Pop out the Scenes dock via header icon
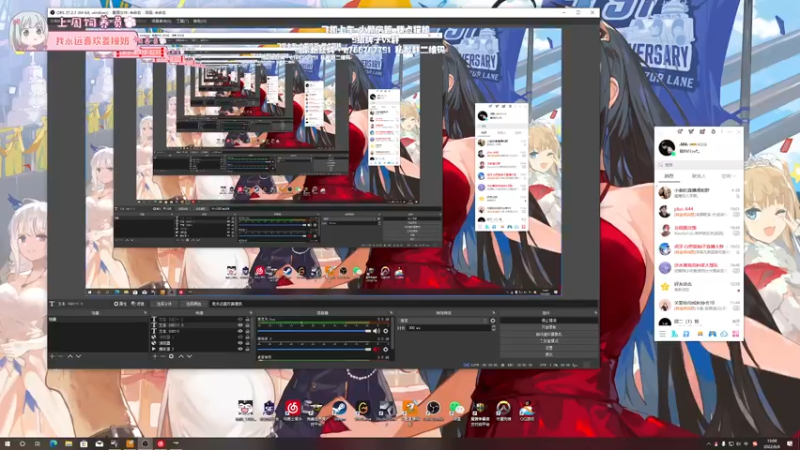The height and width of the screenshot is (450, 800). (145, 312)
